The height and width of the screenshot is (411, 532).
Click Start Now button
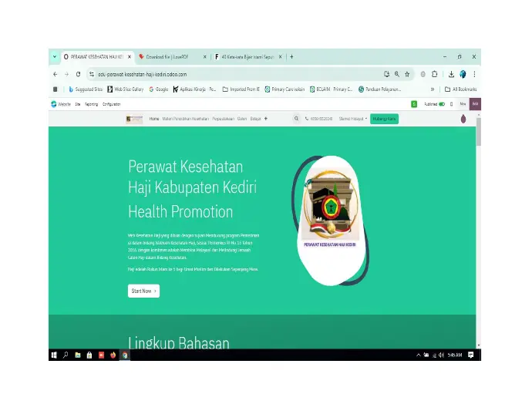click(143, 291)
